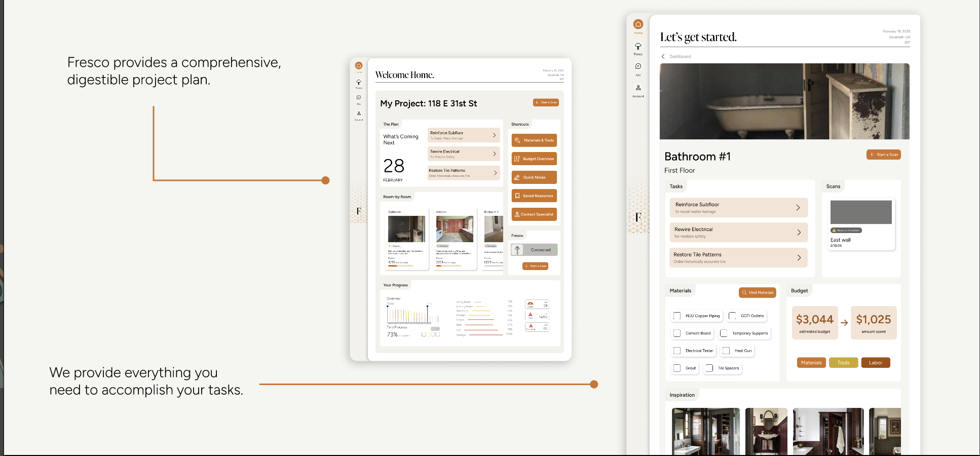The height and width of the screenshot is (456, 980).
Task: Click the $3,044 estimated budget card
Action: pyautogui.click(x=815, y=323)
